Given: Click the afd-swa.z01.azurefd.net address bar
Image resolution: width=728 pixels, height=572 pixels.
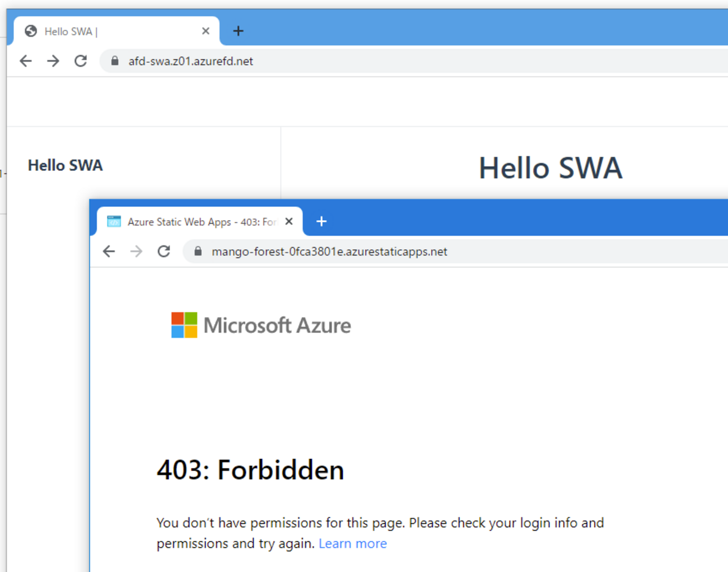Looking at the screenshot, I should [x=336, y=61].
